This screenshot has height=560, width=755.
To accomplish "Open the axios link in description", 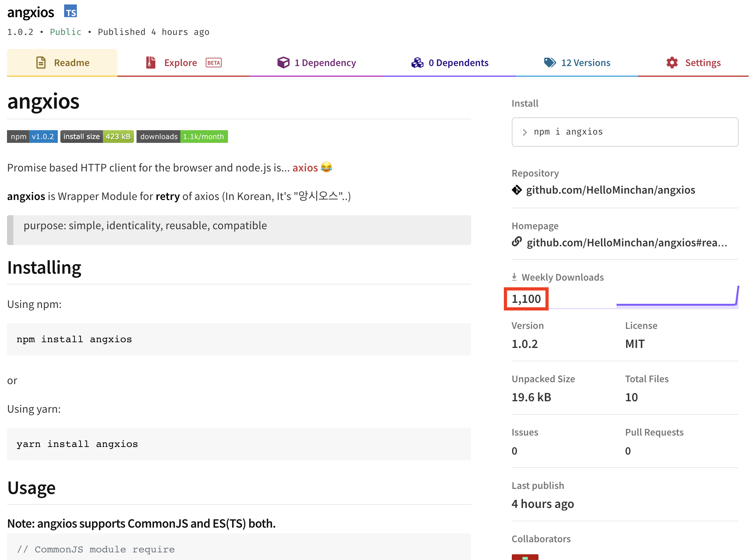I will [305, 168].
